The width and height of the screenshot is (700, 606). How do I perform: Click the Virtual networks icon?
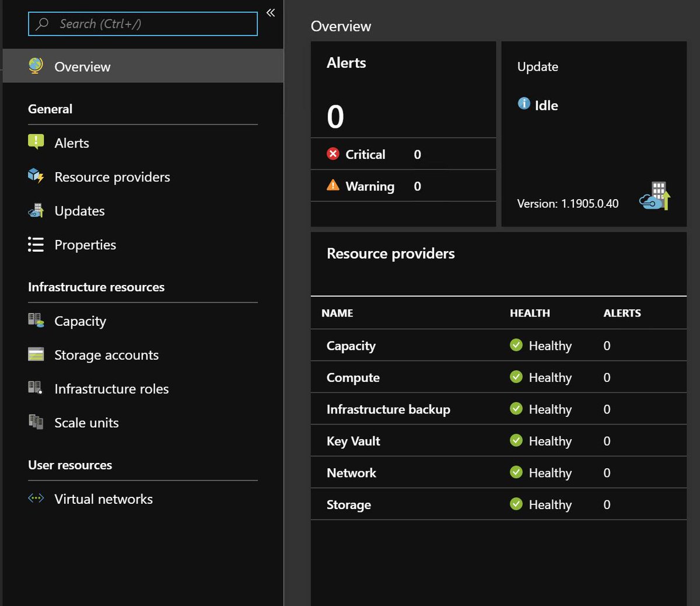(36, 498)
